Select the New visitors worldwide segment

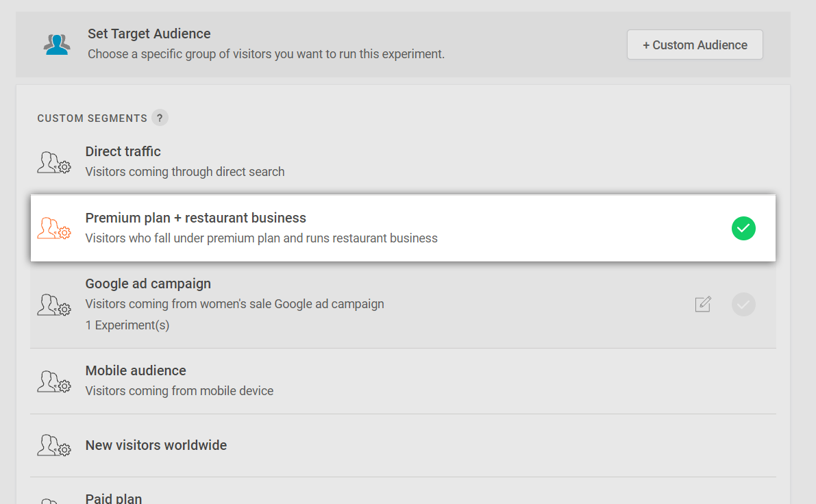coord(156,445)
